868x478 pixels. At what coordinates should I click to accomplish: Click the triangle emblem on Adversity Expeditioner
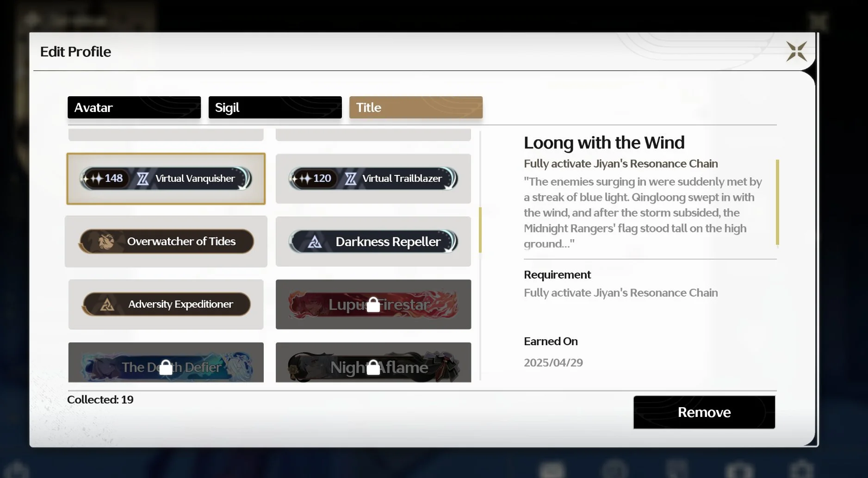click(x=107, y=304)
